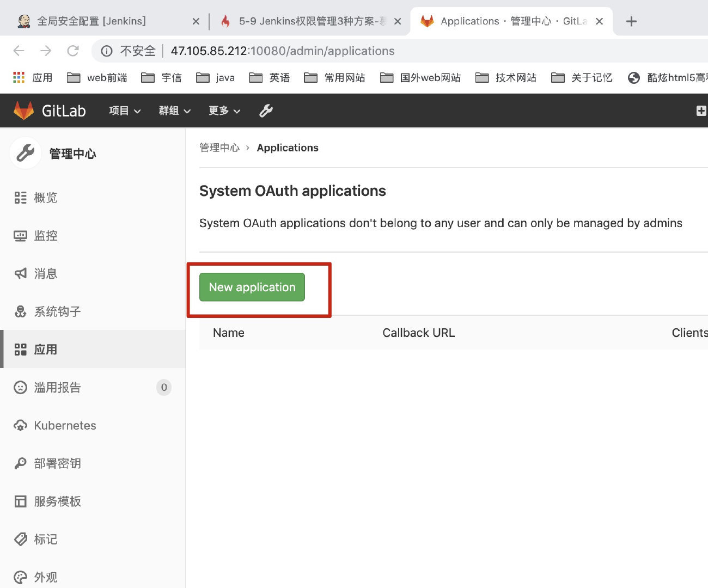Open 概览 overview icon in sidebar

pos(20,198)
